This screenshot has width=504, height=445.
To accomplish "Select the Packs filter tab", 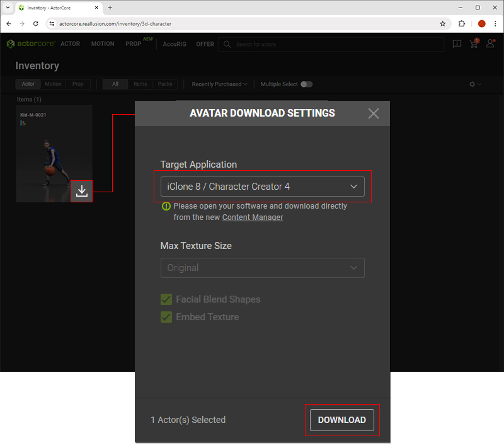I will pyautogui.click(x=165, y=84).
